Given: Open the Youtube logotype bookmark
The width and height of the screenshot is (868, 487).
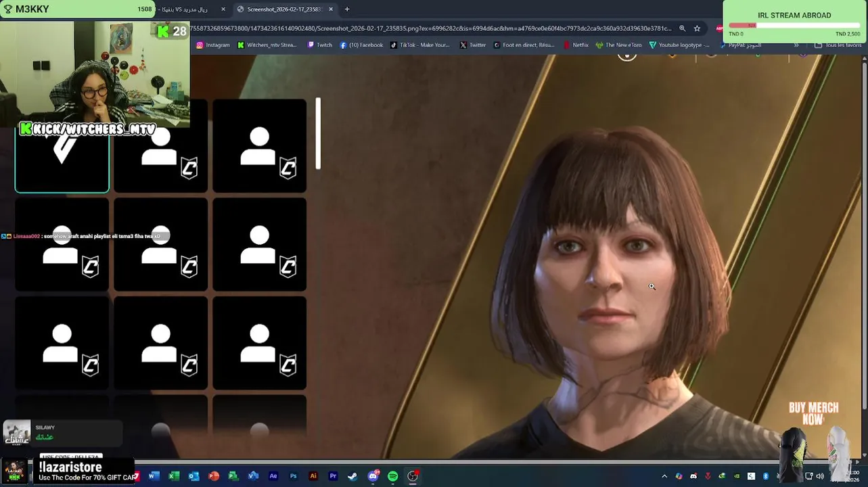Looking at the screenshot, I should coord(679,45).
